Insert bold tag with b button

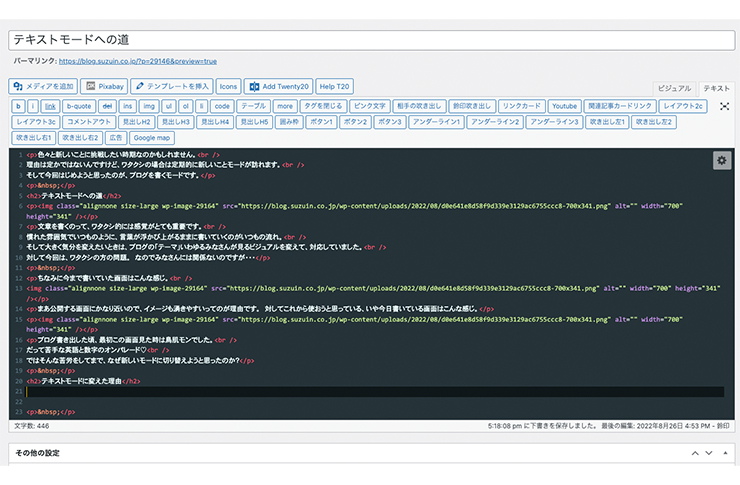coord(18,106)
